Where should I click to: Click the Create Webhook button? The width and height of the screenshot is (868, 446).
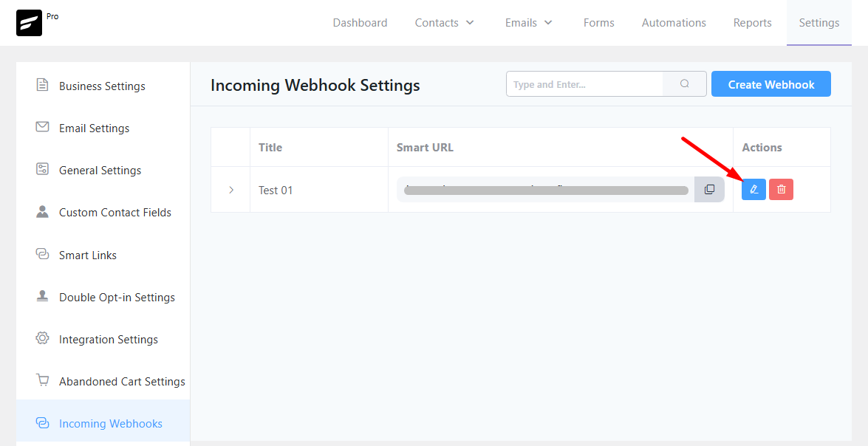click(770, 84)
